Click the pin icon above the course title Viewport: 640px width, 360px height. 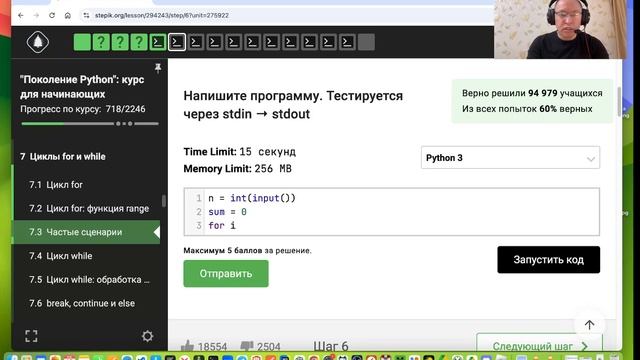[x=158, y=68]
